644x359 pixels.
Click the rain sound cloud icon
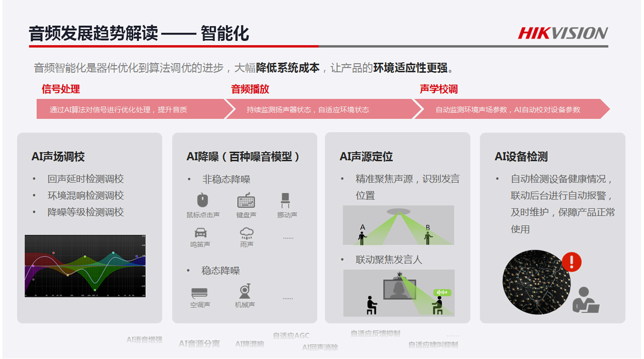(x=247, y=233)
